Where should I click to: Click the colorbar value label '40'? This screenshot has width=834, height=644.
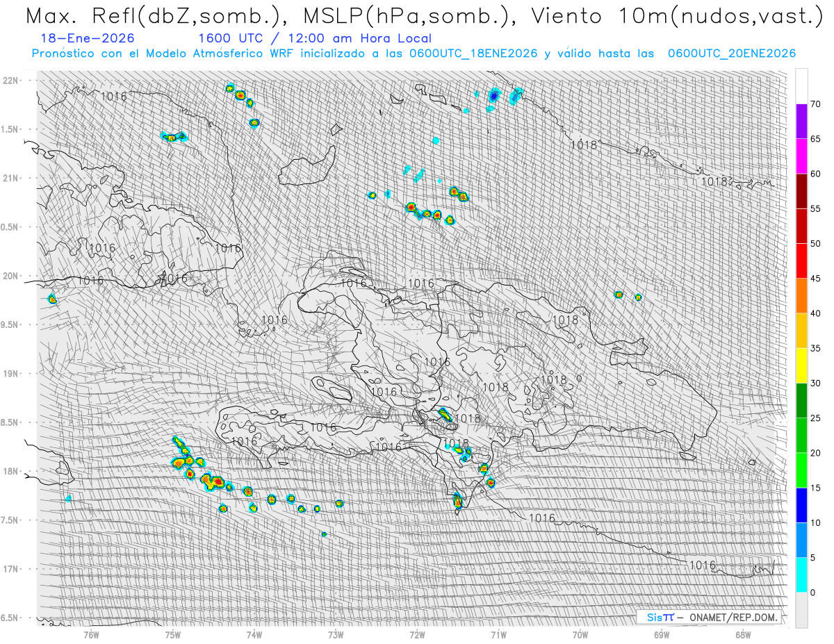pyautogui.click(x=816, y=313)
